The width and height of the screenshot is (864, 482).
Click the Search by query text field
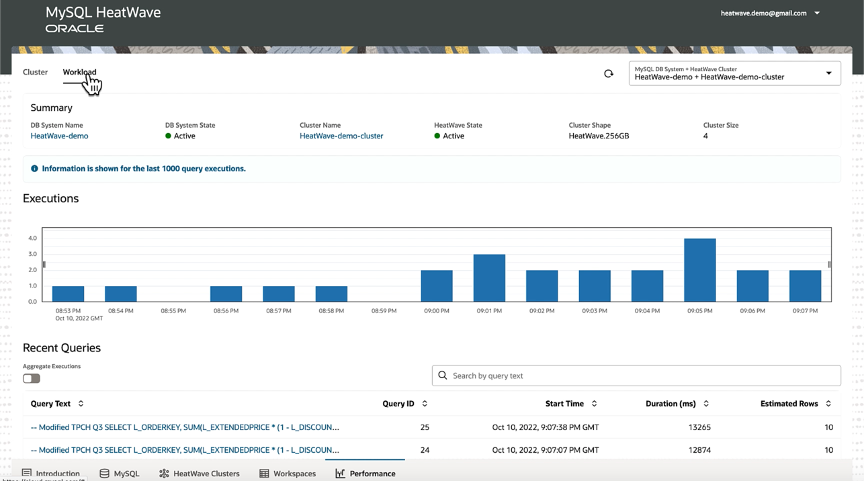pos(636,376)
